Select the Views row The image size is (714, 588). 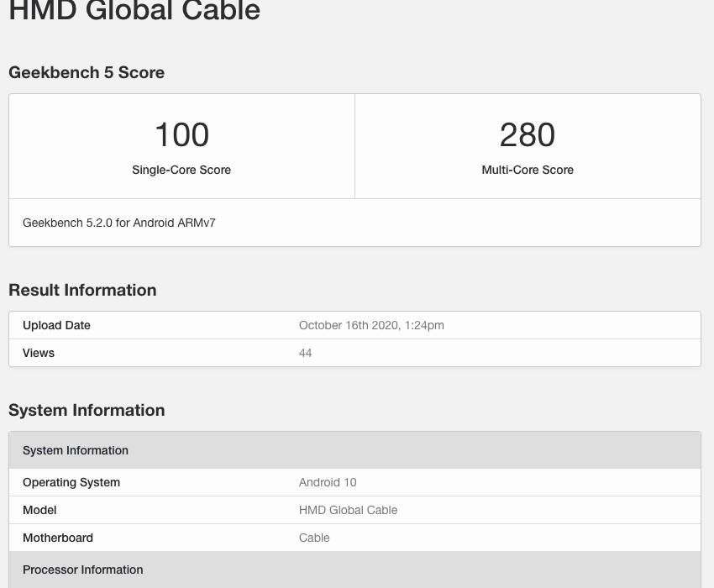[39, 353]
